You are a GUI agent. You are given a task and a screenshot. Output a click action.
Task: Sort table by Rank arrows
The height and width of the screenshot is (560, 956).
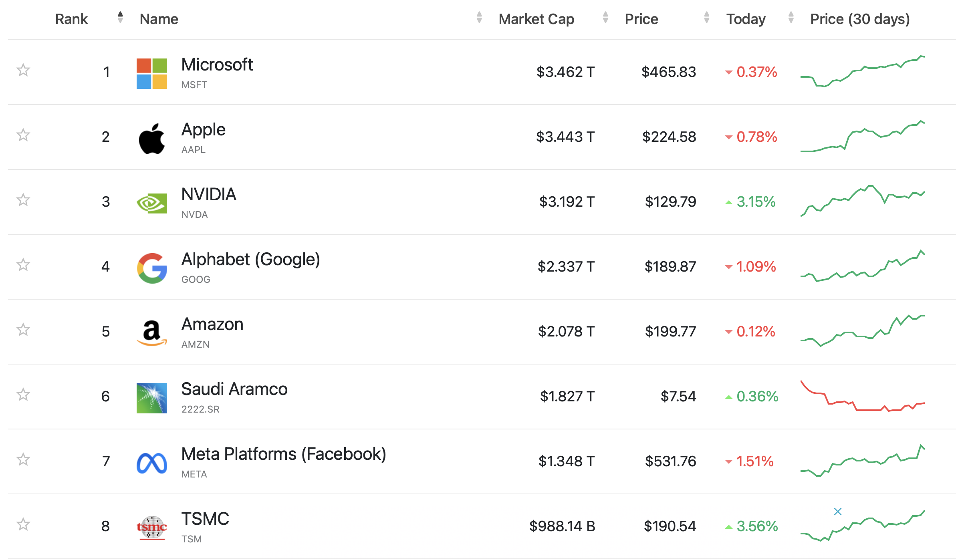click(x=120, y=18)
